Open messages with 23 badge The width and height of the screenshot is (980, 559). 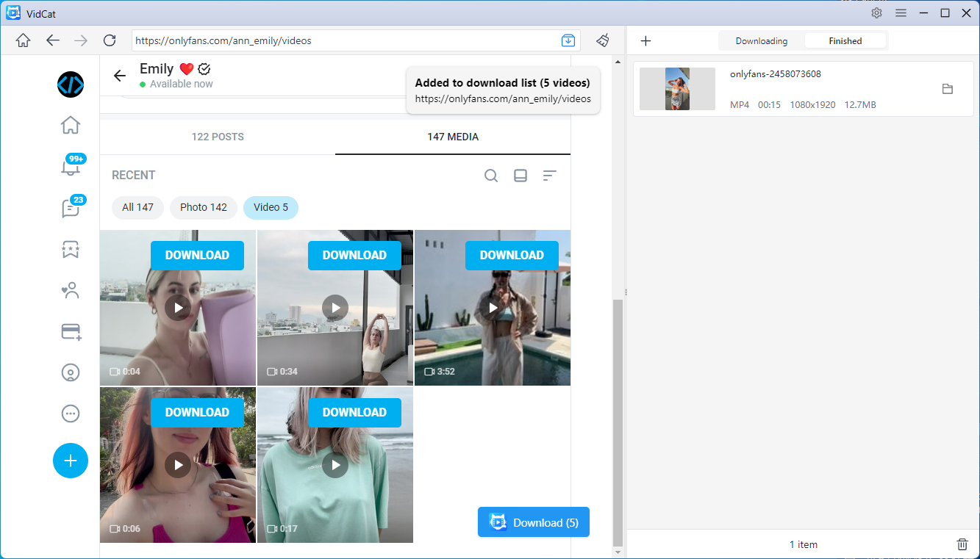[71, 208]
